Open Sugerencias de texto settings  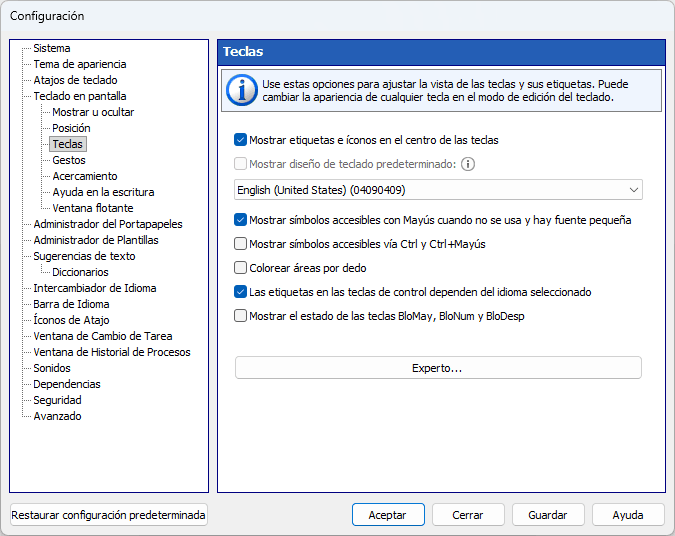(84, 256)
